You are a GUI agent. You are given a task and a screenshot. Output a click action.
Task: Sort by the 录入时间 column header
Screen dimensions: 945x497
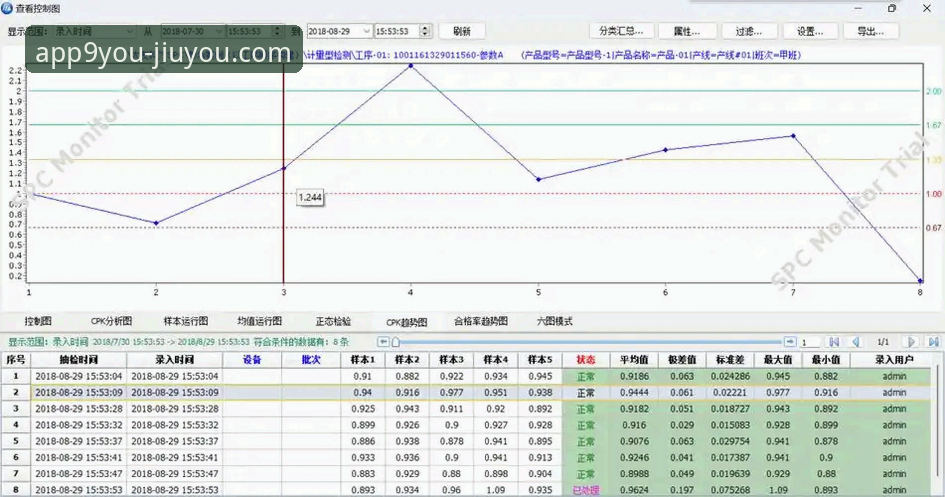(175, 360)
